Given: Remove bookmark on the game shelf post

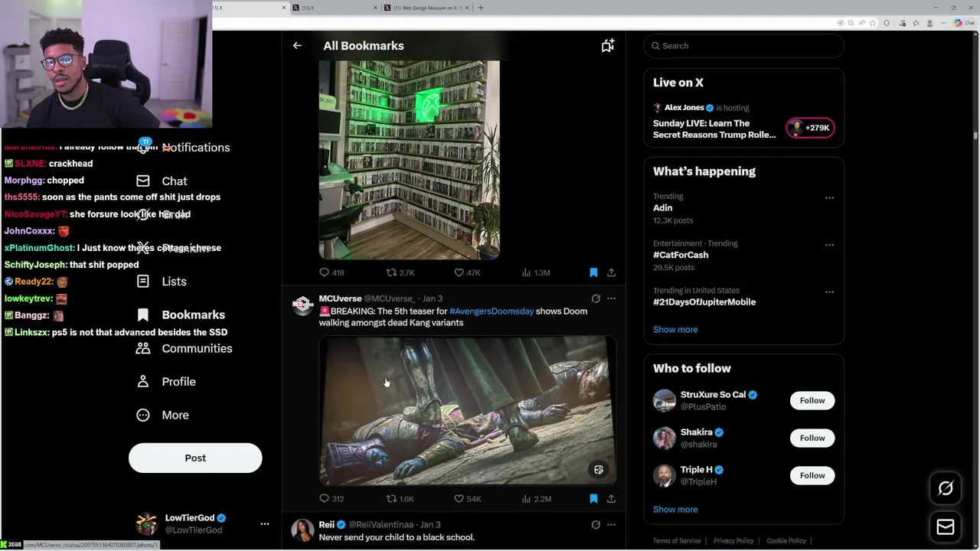Looking at the screenshot, I should [x=593, y=272].
